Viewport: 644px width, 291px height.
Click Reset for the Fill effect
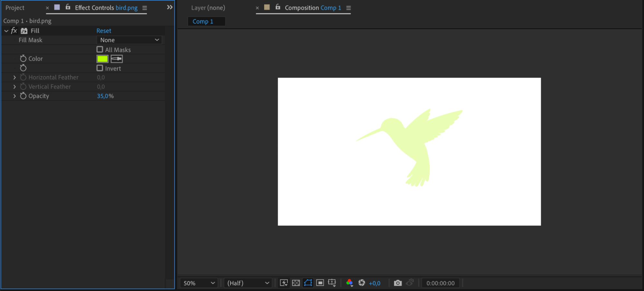[104, 31]
